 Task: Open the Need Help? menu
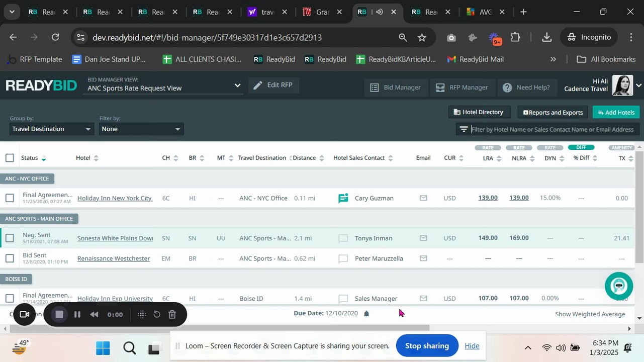(526, 87)
